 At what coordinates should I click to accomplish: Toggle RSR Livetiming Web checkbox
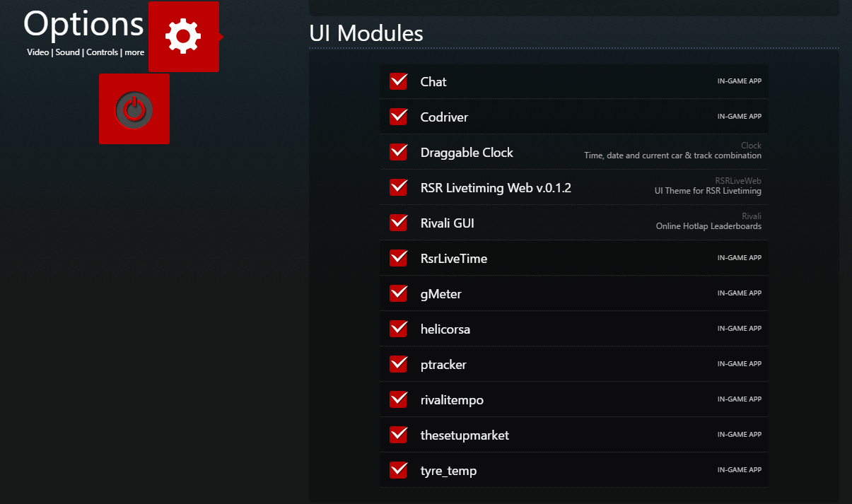pyautogui.click(x=399, y=188)
